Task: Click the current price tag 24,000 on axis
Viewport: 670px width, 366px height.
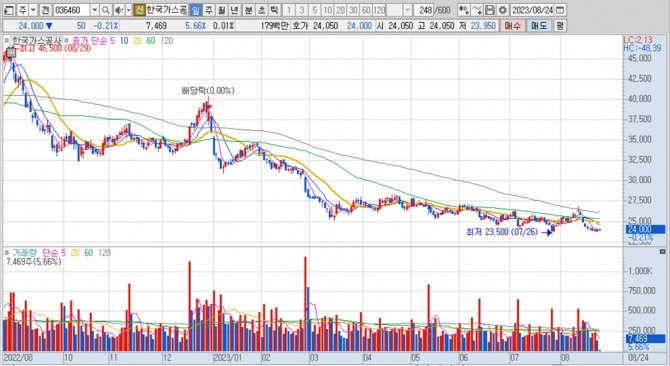Action: (x=646, y=229)
